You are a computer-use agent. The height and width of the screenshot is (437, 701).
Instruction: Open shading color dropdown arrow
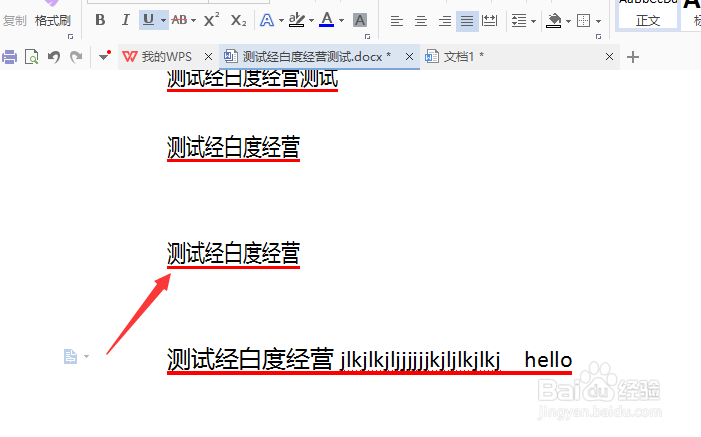(568, 21)
